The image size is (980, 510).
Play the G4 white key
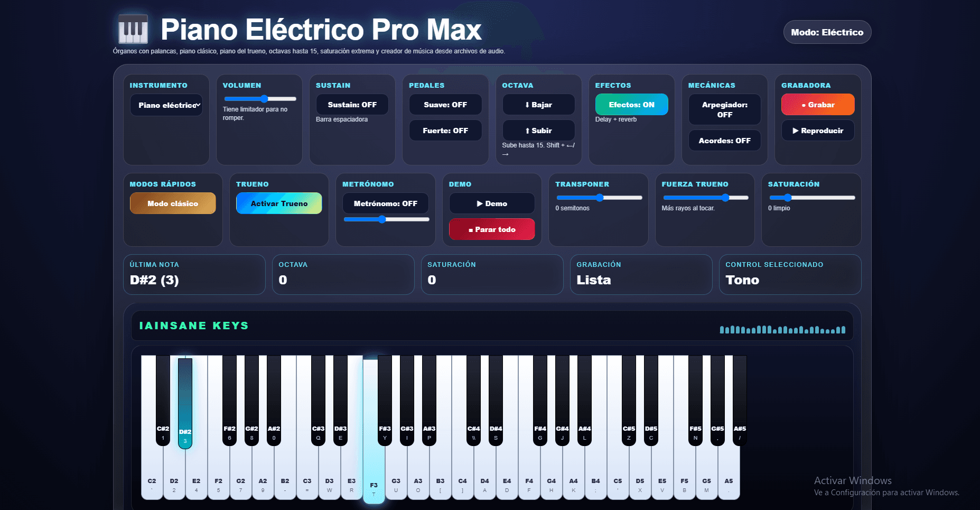[551, 473]
